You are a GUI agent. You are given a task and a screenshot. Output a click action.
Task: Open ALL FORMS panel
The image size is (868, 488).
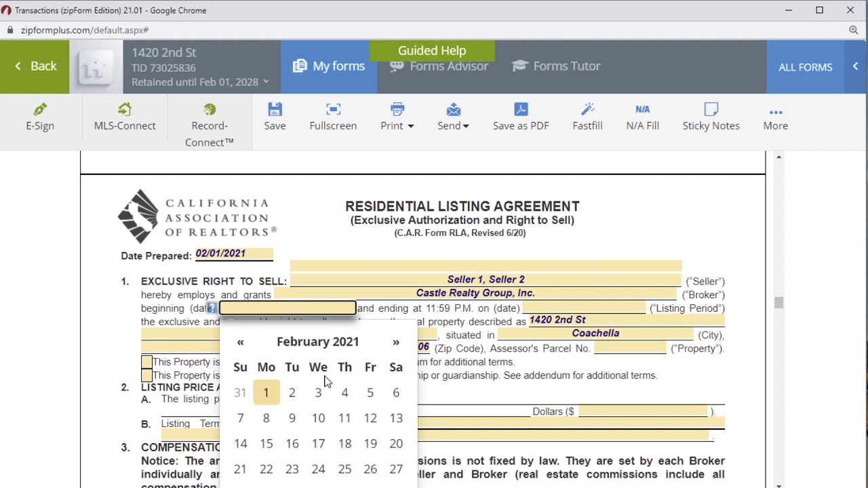tap(805, 67)
